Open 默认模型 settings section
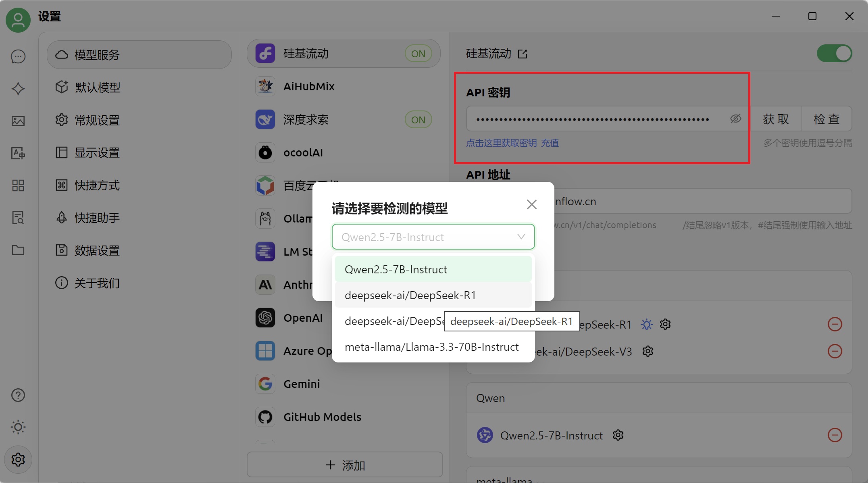The height and width of the screenshot is (483, 868). click(139, 87)
